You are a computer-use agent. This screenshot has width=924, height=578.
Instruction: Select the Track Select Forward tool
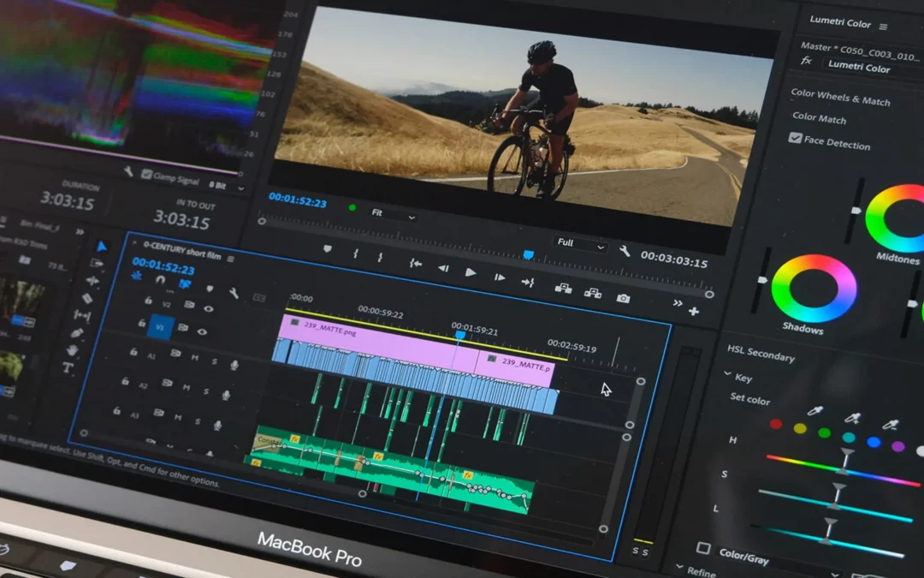pos(98,263)
